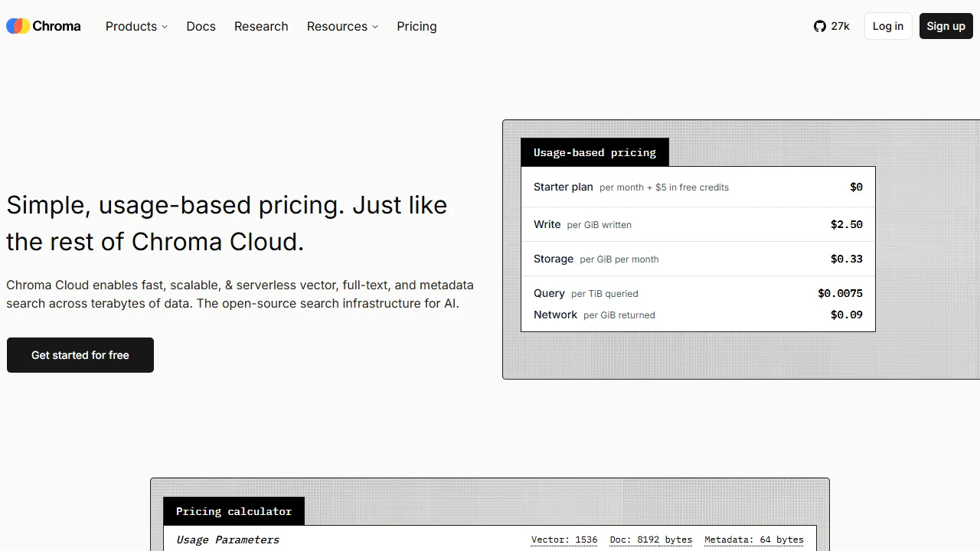Click the Doc: 8192 bytes parameter
980x551 pixels.
651,540
